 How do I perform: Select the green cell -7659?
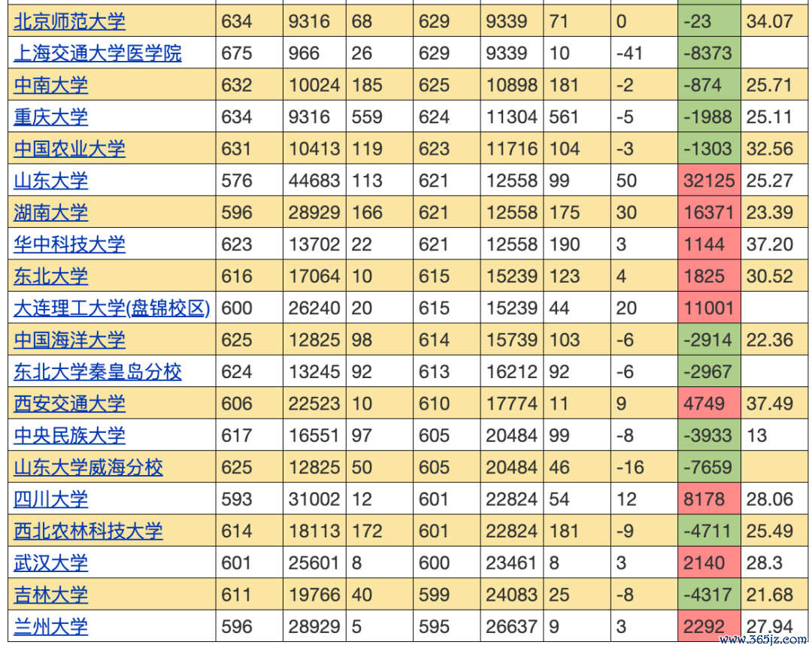tap(709, 467)
